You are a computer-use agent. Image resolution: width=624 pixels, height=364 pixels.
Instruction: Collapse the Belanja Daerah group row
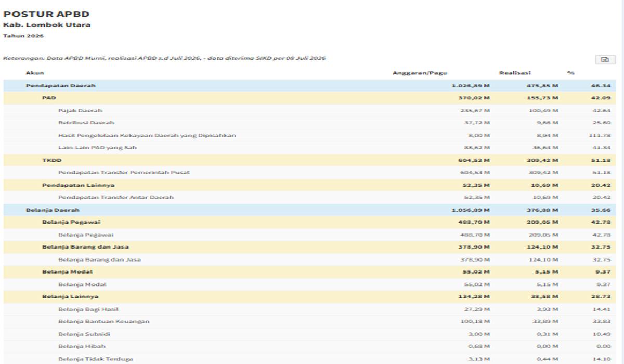pyautogui.click(x=309, y=210)
